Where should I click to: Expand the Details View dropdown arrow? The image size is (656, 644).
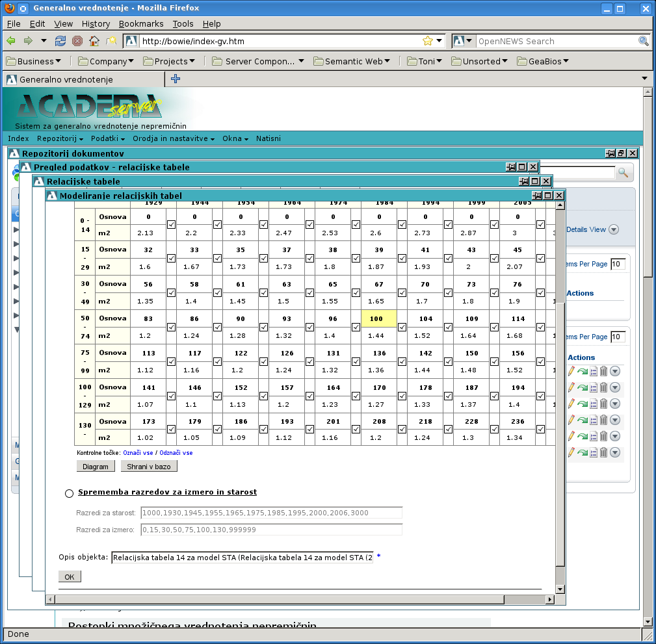613,229
